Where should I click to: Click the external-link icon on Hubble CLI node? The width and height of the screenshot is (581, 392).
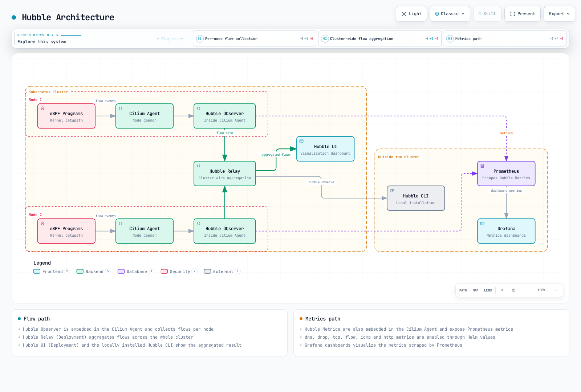[x=392, y=191]
